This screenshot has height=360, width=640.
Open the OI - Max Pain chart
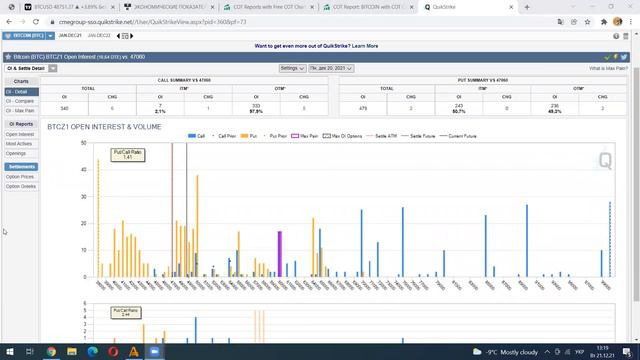click(x=21, y=111)
